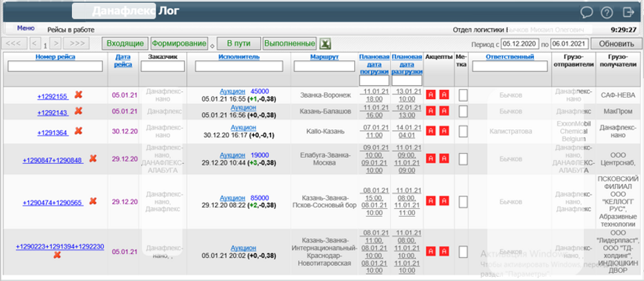Go to last page with >>> button

[x=77, y=43]
